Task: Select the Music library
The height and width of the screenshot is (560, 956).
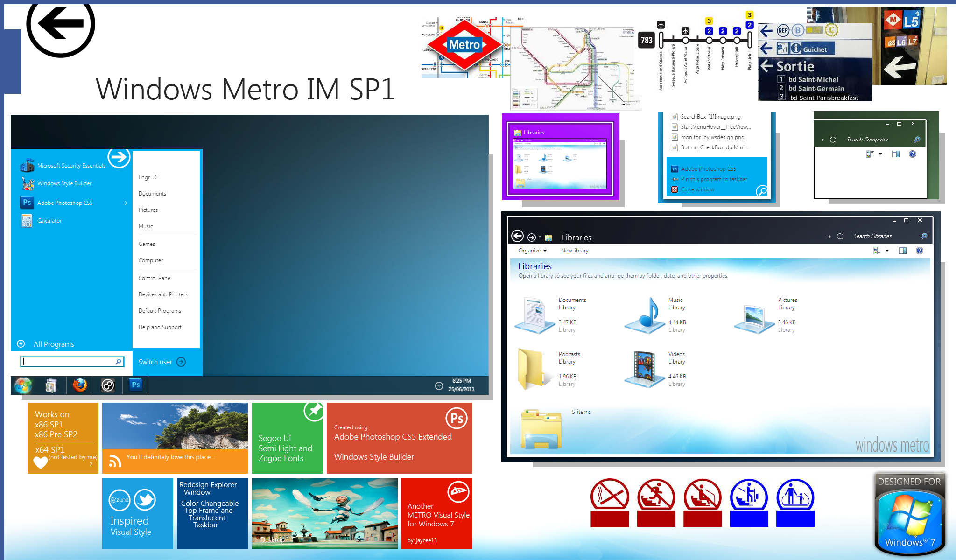Action: [x=655, y=315]
